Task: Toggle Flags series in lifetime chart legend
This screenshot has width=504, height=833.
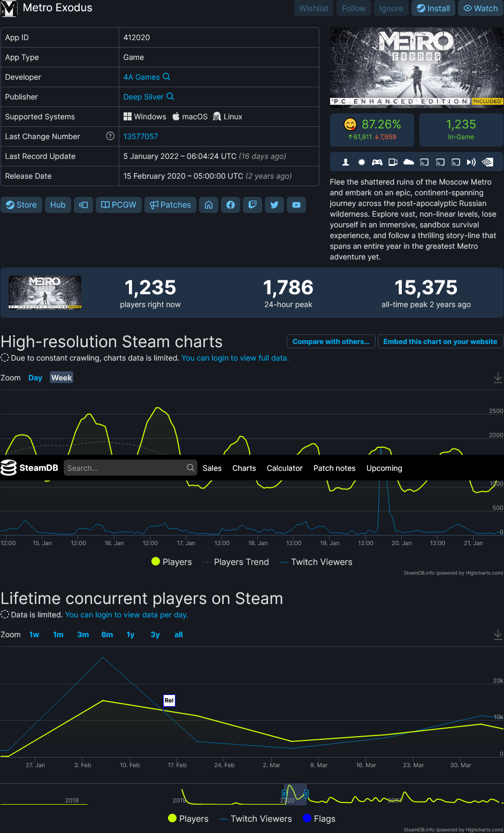Action: (319, 819)
